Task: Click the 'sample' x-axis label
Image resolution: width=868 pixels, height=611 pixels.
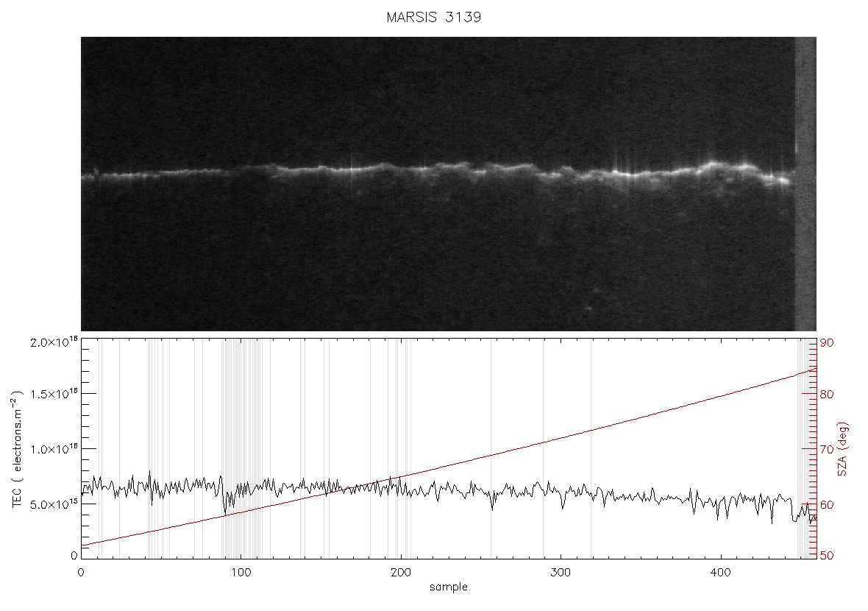Action: (x=449, y=587)
